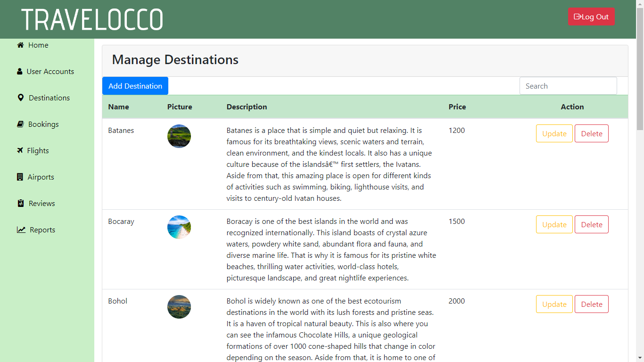The width and height of the screenshot is (644, 362).
Task: Log out using the red button
Action: click(x=591, y=16)
